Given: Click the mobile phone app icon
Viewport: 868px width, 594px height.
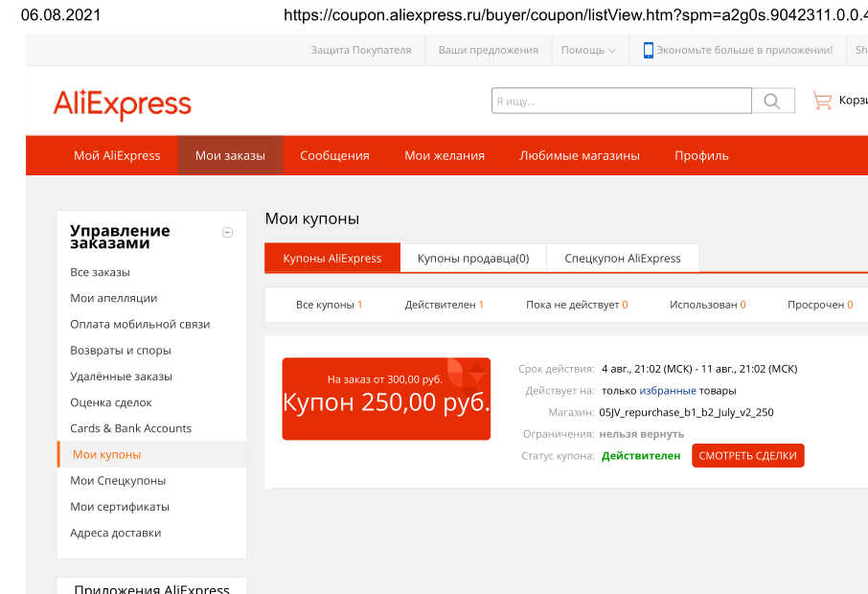Looking at the screenshot, I should click(x=648, y=51).
